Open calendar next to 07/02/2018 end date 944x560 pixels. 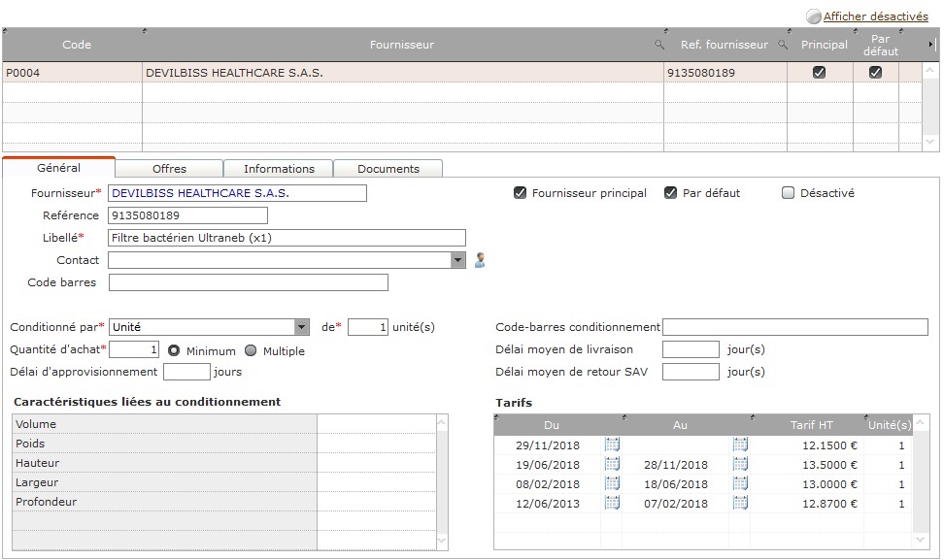point(740,503)
